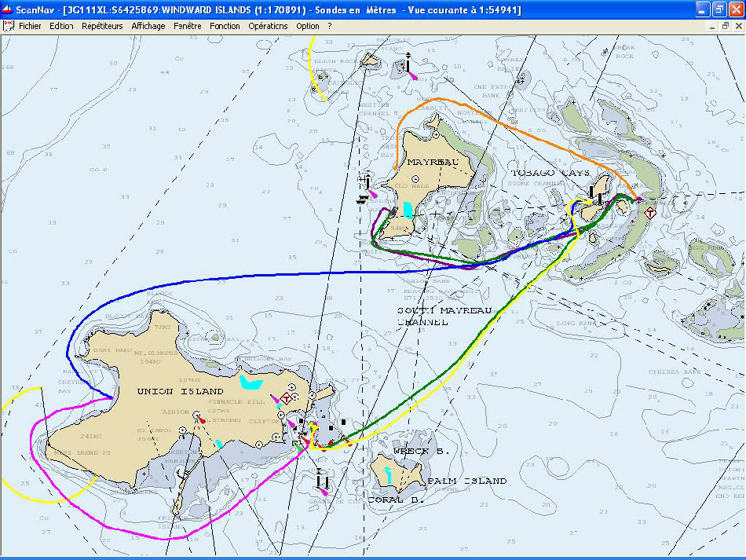Select the beacon marker north of Mayreau
746x560 pixels.
pyautogui.click(x=408, y=64)
